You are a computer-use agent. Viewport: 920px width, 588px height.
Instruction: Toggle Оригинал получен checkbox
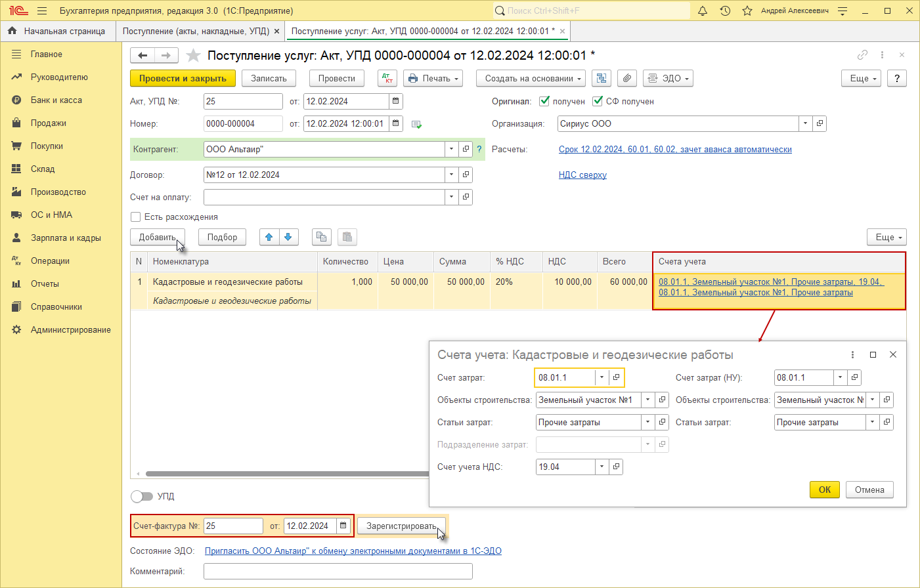click(544, 101)
